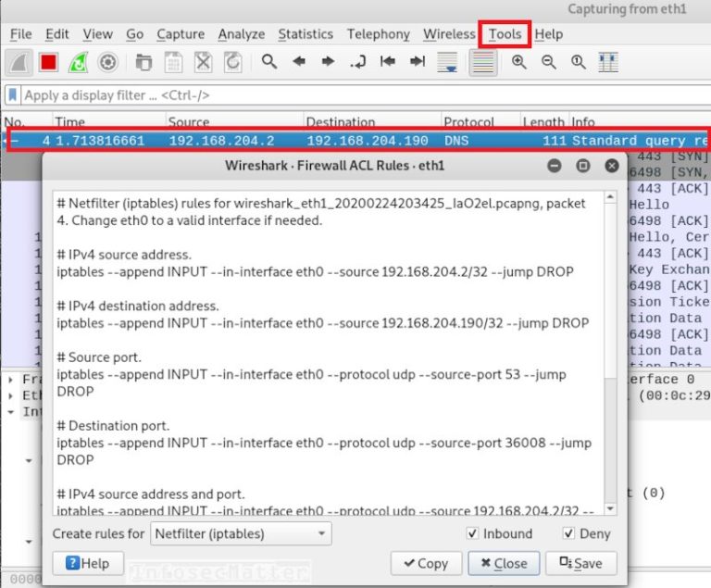711x588 pixels.
Task: Open the Create rules for dropdown
Action: point(241,533)
